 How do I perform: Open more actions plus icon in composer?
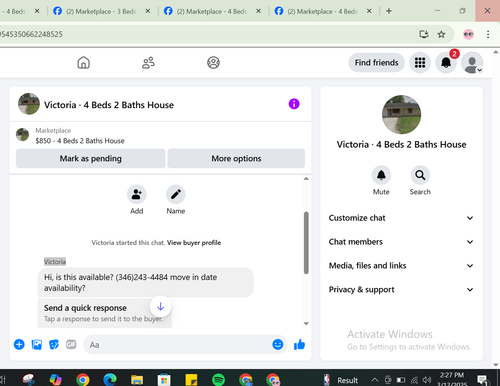click(x=19, y=344)
